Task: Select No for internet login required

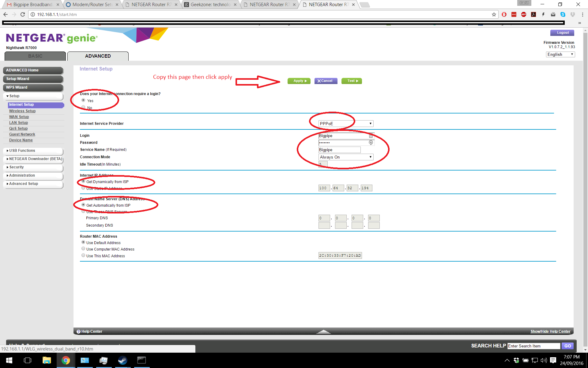Action: pos(83,107)
